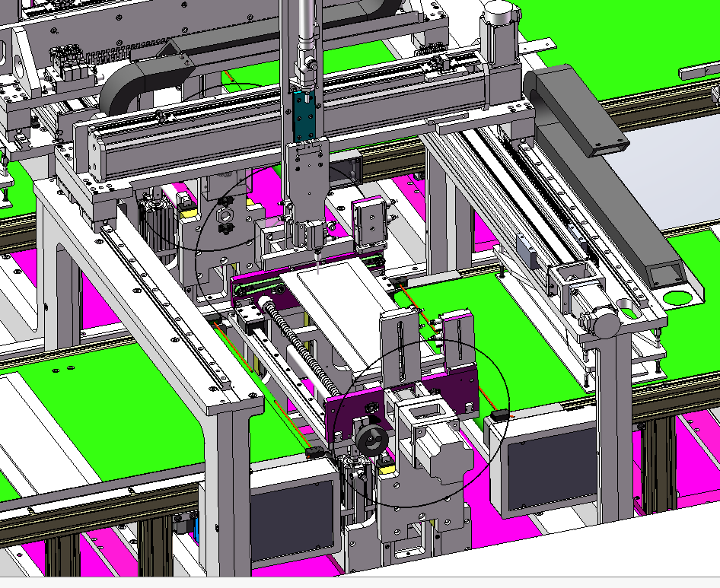Screen dimensions: 720x588
Task: Select the long guide rail on the left beam
Action: pos(165,307)
